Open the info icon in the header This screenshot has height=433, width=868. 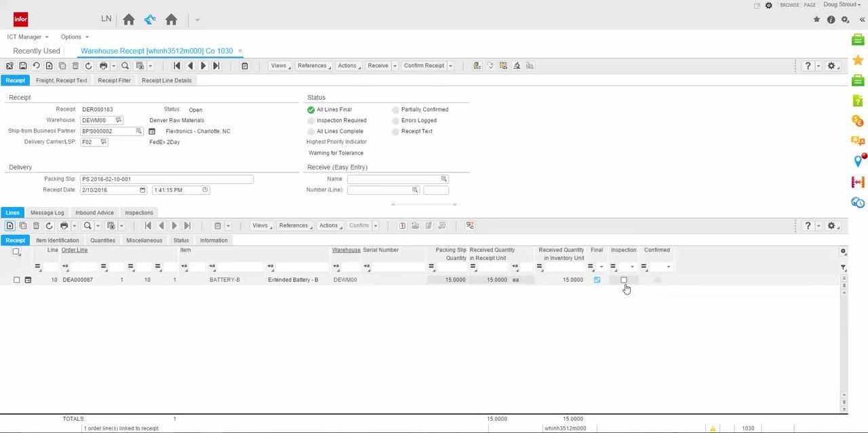tap(831, 20)
